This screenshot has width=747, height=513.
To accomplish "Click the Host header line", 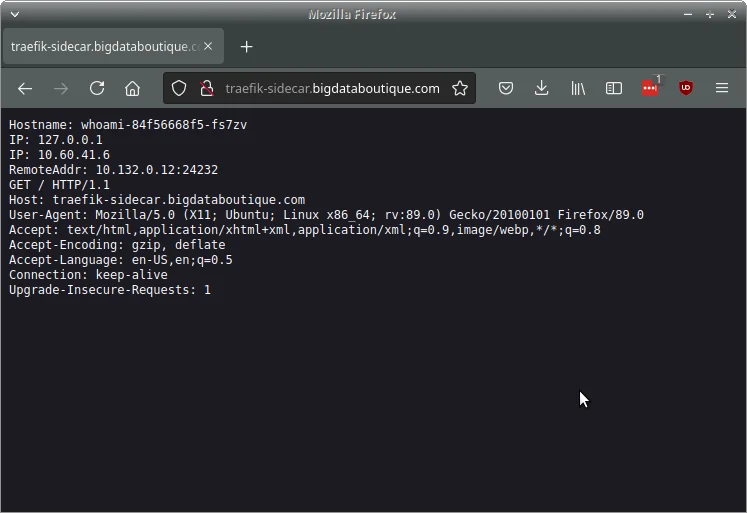I will pos(157,200).
